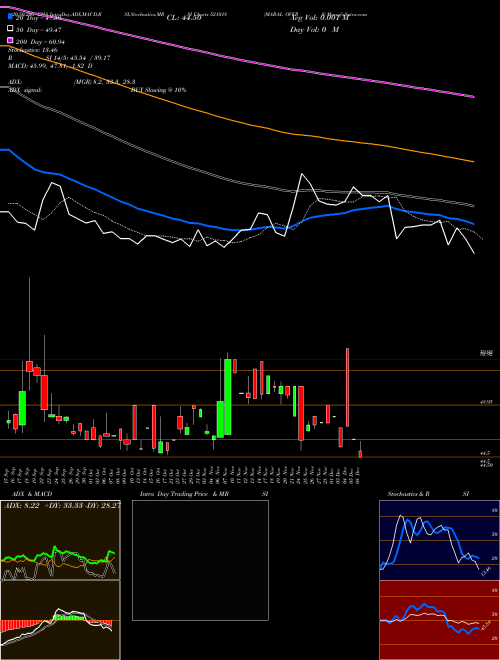Open the red RSI mini chart
The width and height of the screenshot is (500, 660).
pos(439,620)
